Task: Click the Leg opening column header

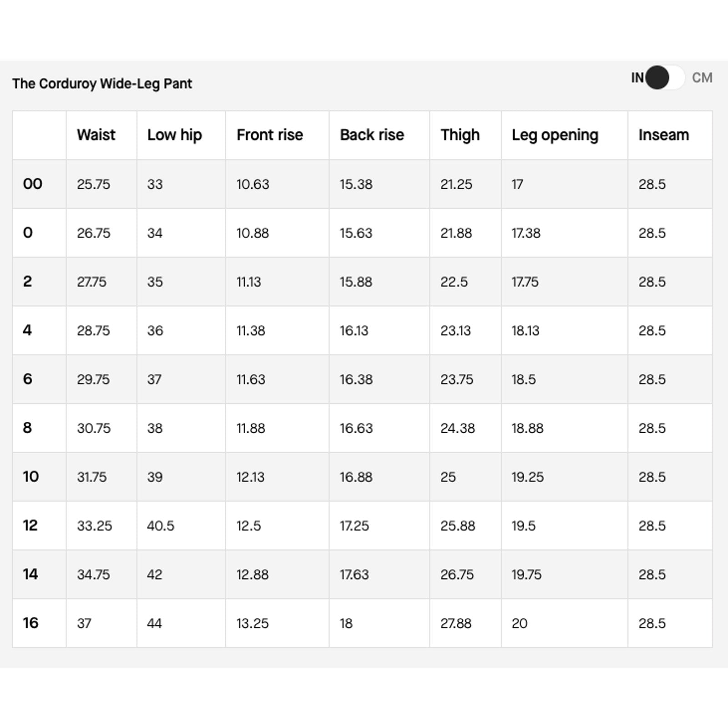Action: point(555,135)
